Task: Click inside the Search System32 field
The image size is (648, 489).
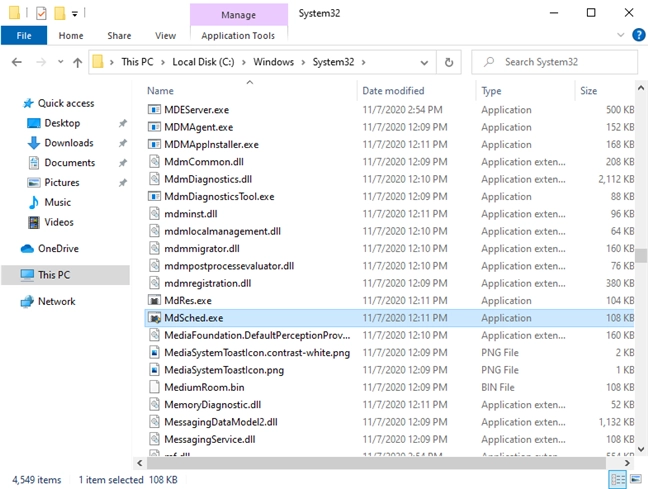Action: (x=555, y=62)
